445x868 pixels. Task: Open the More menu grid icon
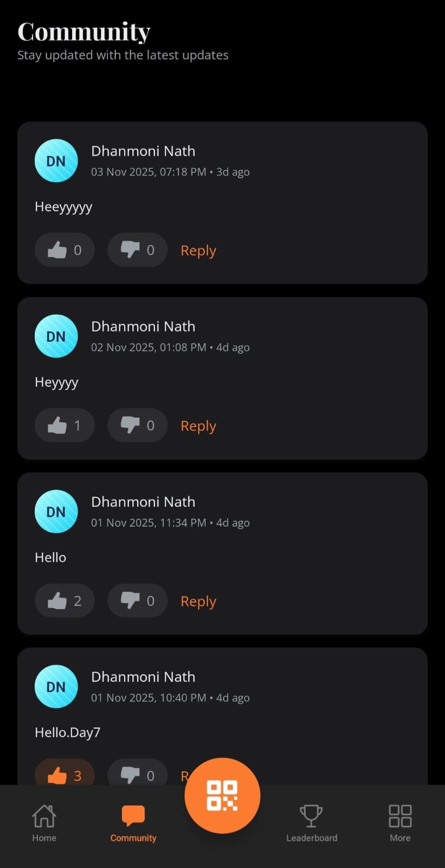click(400, 823)
